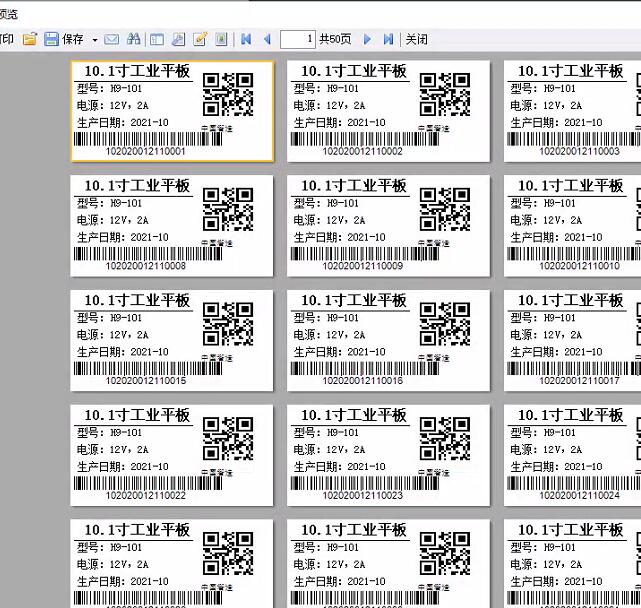Open a report file with folder icon
This screenshot has width=641, height=608.
[30, 39]
